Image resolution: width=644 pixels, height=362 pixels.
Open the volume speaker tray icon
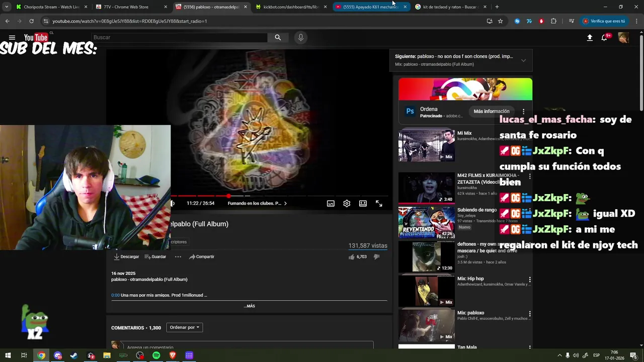(576, 355)
